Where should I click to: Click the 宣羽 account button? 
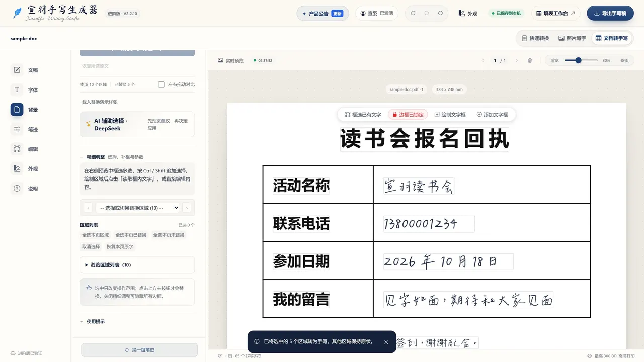pyautogui.click(x=377, y=13)
